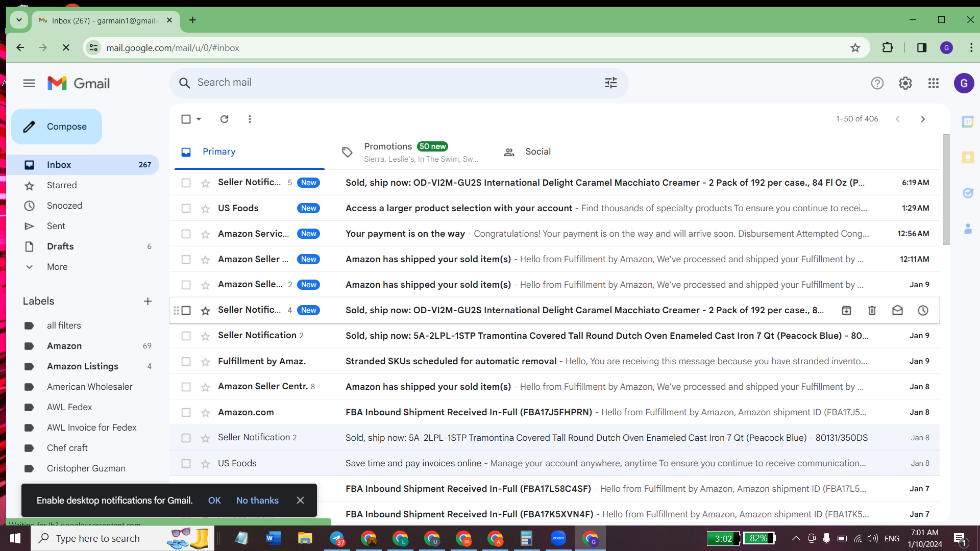Stop loading the page
Screen dimensions: 980x551
[x=66, y=47]
